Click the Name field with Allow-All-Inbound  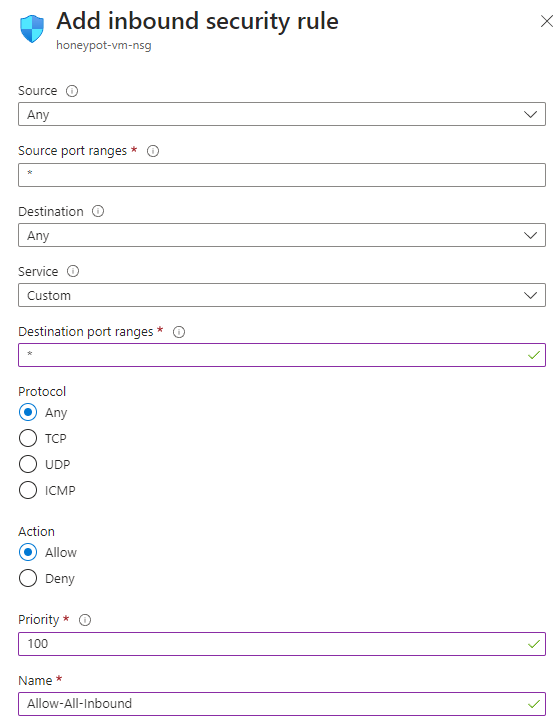coord(282,704)
